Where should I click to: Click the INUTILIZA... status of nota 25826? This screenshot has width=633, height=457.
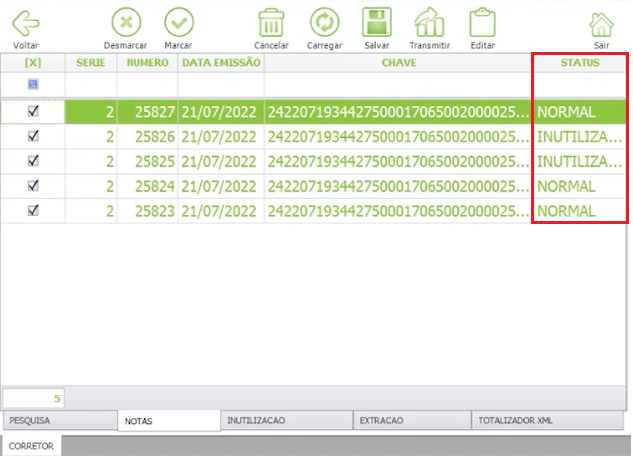[580, 137]
